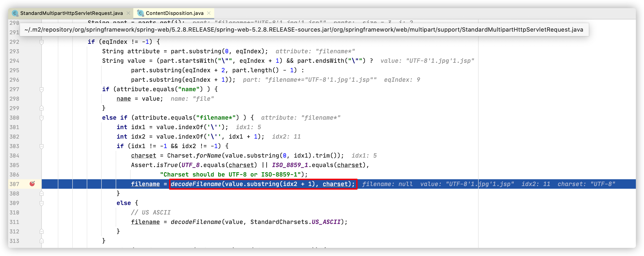Select the ContentDisposition.java tab
The width and height of the screenshot is (644, 256).
click(174, 13)
